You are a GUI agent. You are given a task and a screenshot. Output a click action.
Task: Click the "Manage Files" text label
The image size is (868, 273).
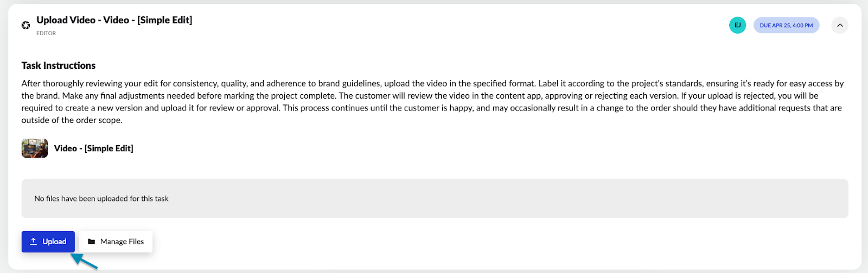122,242
